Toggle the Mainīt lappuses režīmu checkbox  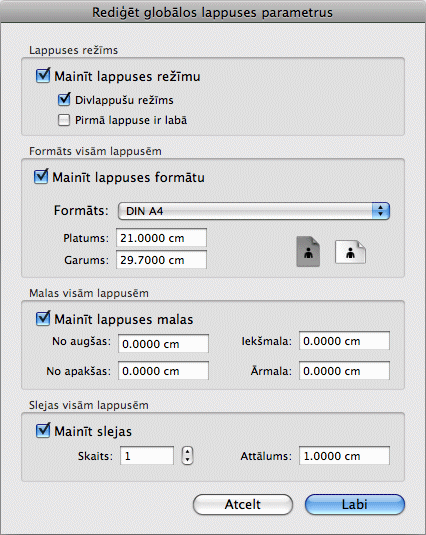[43, 75]
